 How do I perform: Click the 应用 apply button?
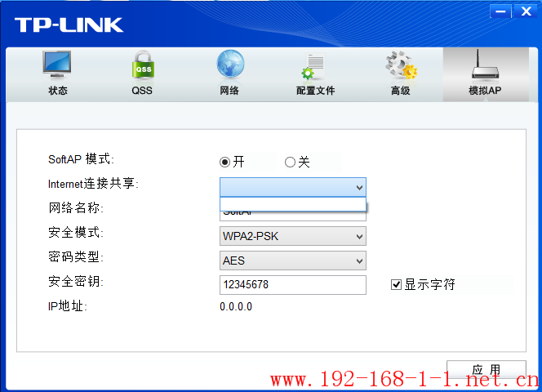(x=486, y=370)
